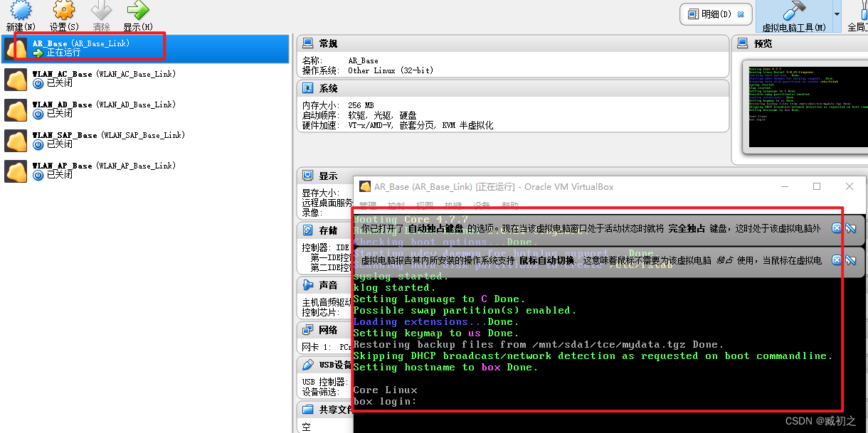Click don't-show-again icon on 自动独占键盘 notification
868x433 pixels.
[x=850, y=228]
